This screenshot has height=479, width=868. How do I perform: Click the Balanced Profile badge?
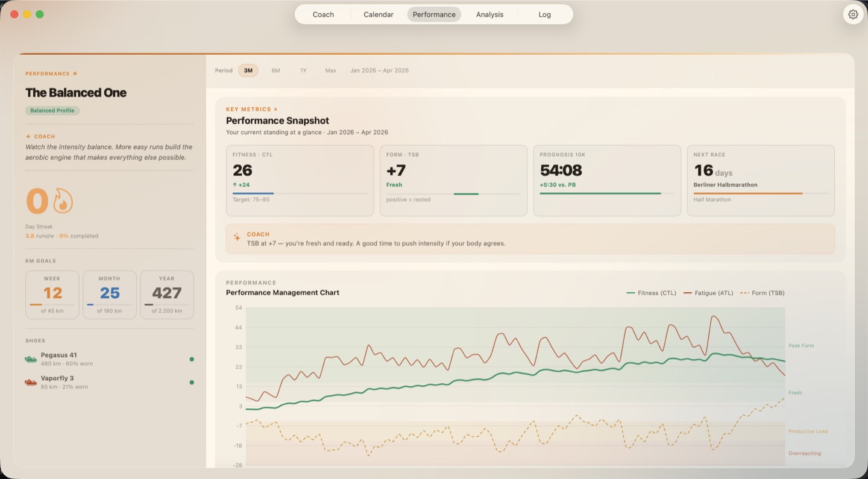click(x=52, y=110)
